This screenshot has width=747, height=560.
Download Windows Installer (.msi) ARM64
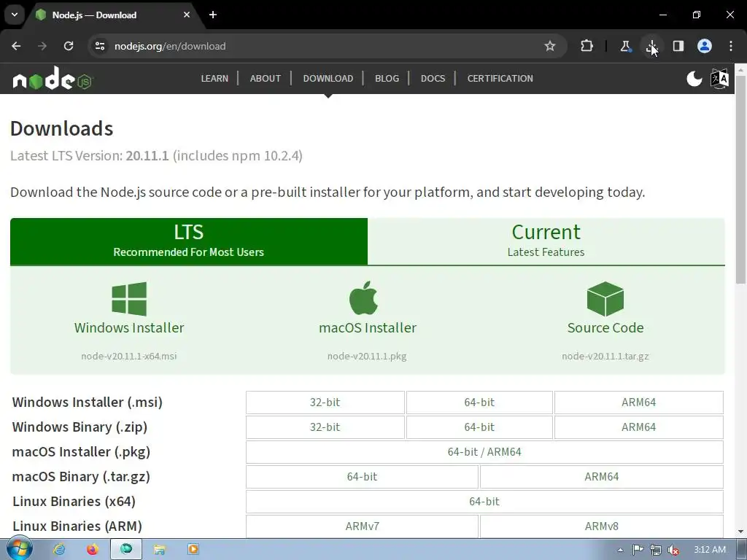pos(638,402)
